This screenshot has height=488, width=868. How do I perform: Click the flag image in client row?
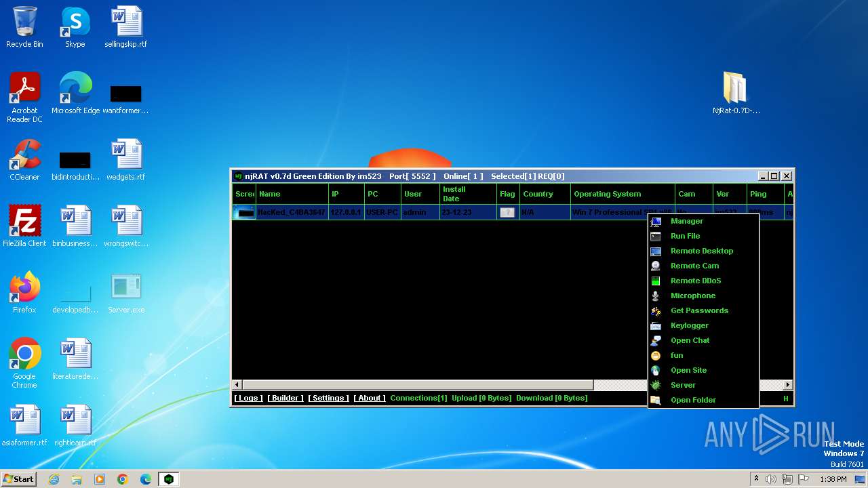click(507, 212)
